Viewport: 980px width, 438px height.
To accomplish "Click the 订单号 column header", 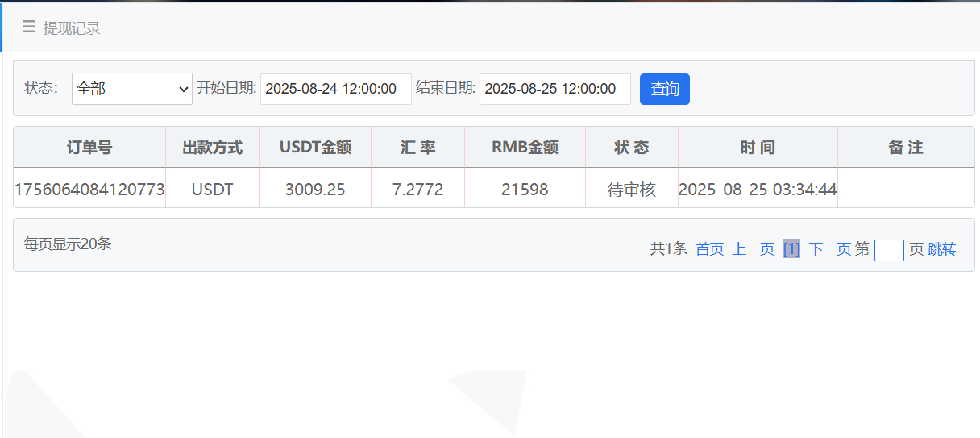I will 89,148.
